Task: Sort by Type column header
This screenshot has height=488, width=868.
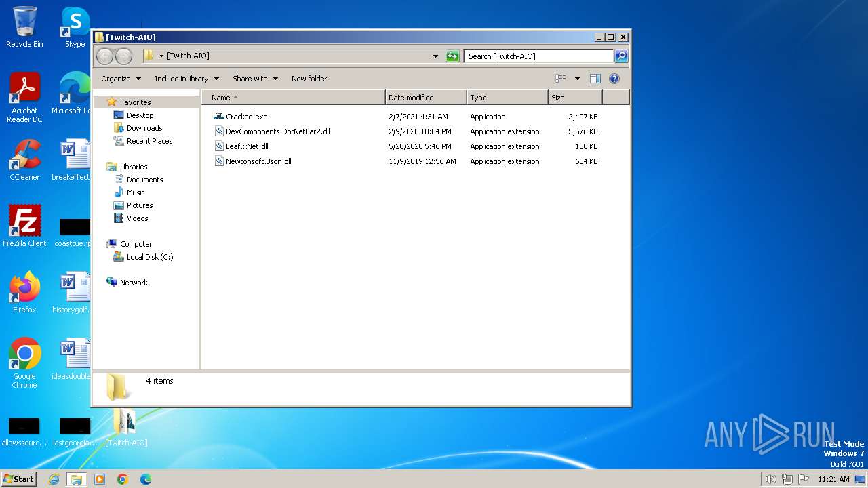Action: tap(507, 98)
